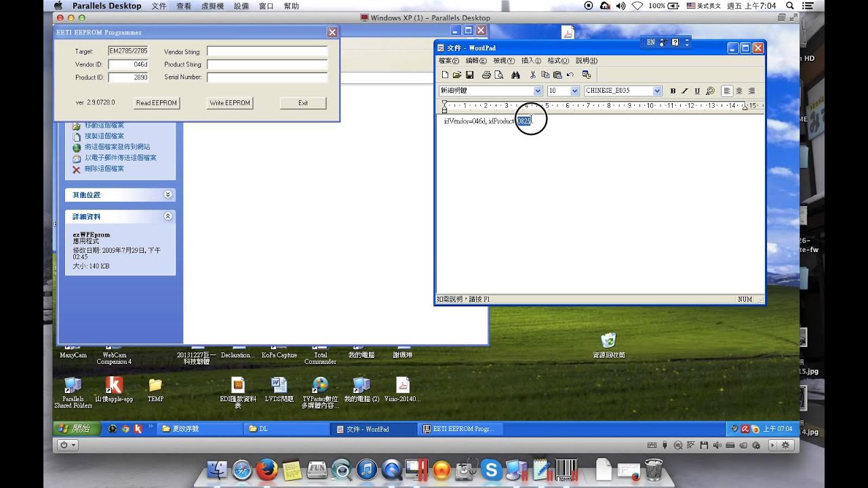Click the TEMP folder desktop icon
The width and height of the screenshot is (868, 488).
155,389
